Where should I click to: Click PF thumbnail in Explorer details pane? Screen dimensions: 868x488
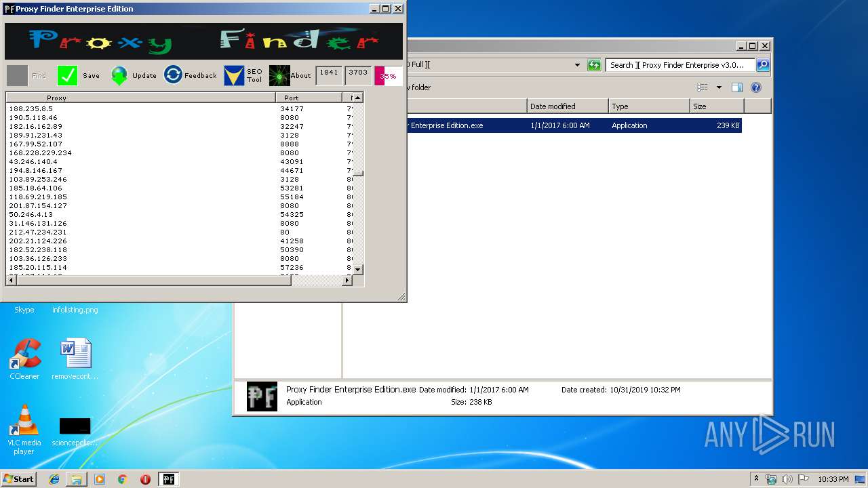click(x=262, y=396)
